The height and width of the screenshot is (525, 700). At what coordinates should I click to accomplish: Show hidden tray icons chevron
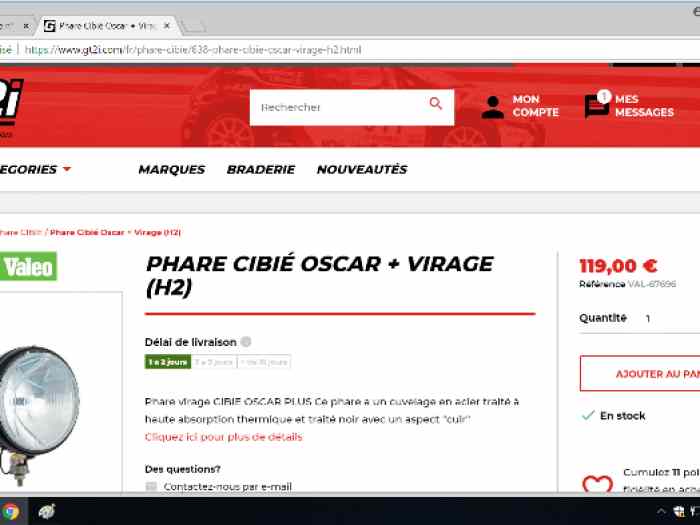pyautogui.click(x=661, y=512)
